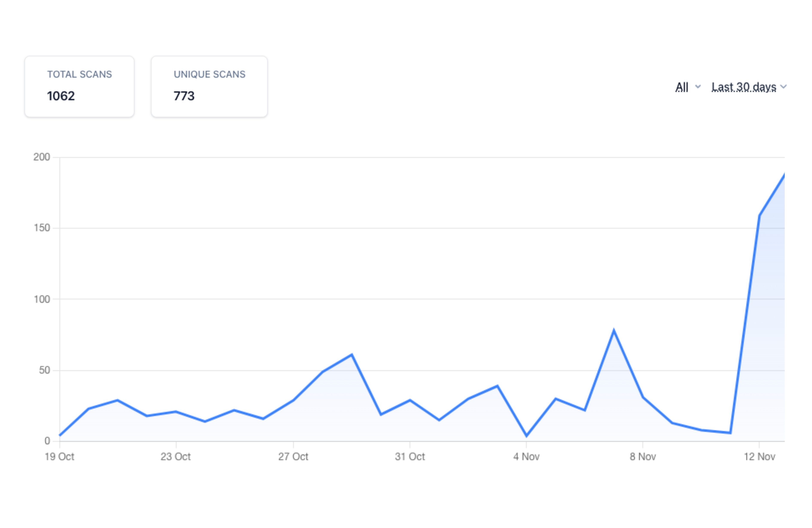
Task: Click the chart peak near 29 Oct
Action: tap(352, 355)
